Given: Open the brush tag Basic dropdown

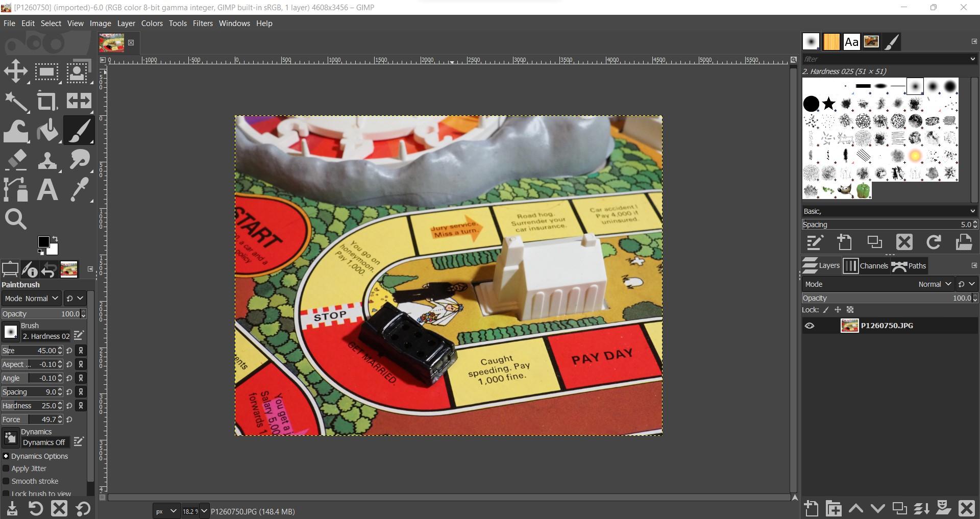Looking at the screenshot, I should [889, 211].
